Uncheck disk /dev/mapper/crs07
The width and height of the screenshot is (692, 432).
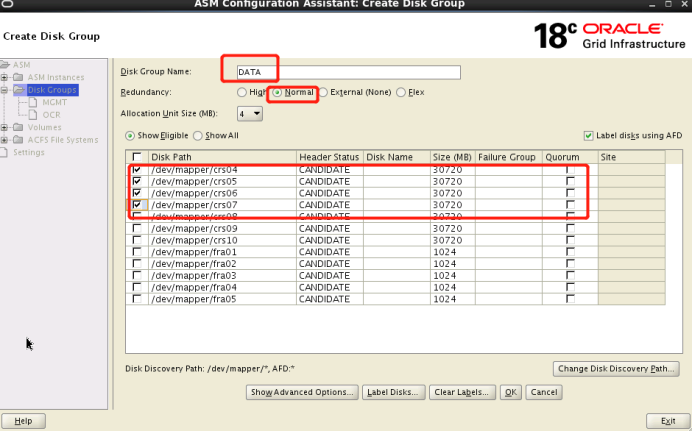click(137, 205)
